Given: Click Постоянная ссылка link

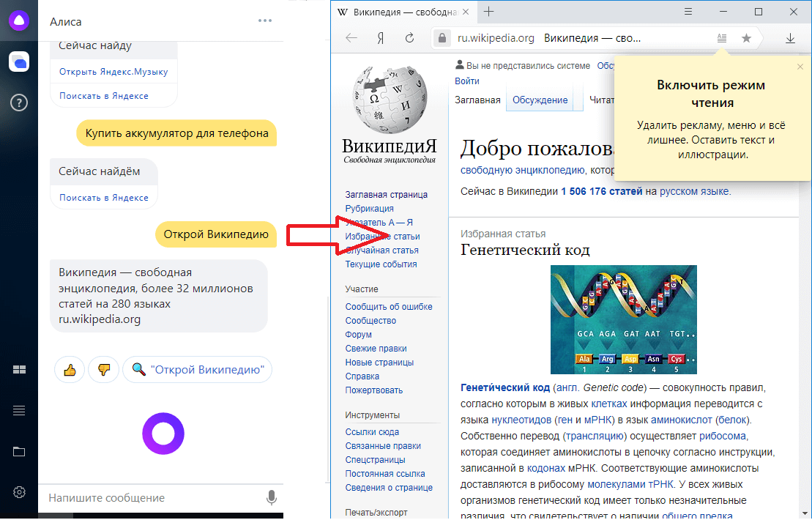Looking at the screenshot, I should click(x=385, y=474).
